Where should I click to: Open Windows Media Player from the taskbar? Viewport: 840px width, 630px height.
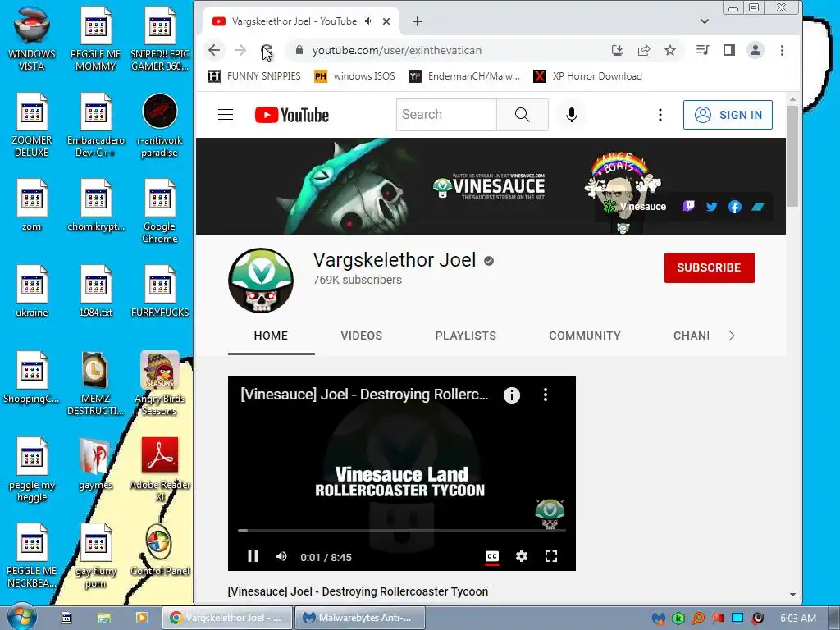pyautogui.click(x=141, y=618)
